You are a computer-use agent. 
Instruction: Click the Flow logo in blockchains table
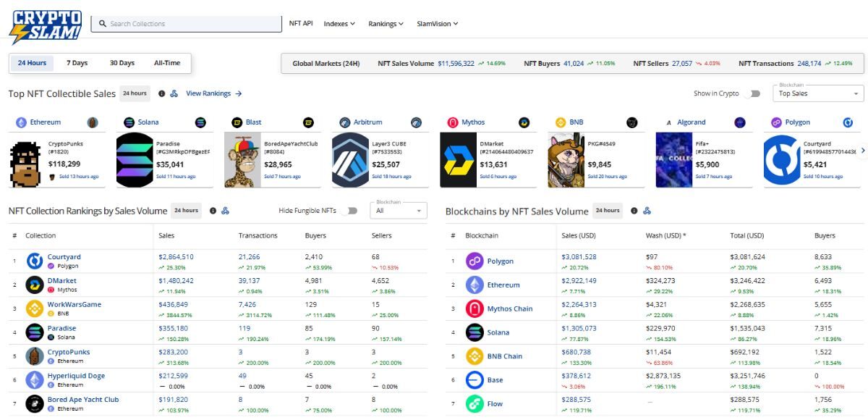pos(475,403)
